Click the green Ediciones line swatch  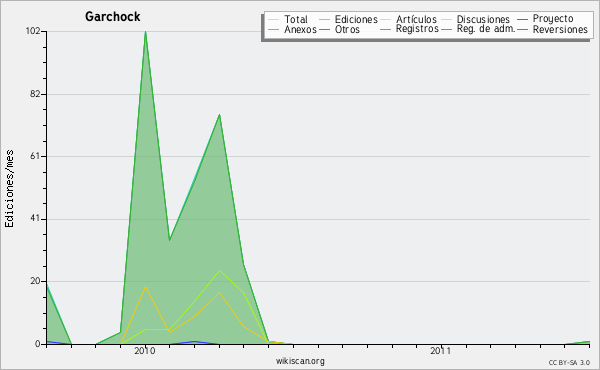point(324,20)
